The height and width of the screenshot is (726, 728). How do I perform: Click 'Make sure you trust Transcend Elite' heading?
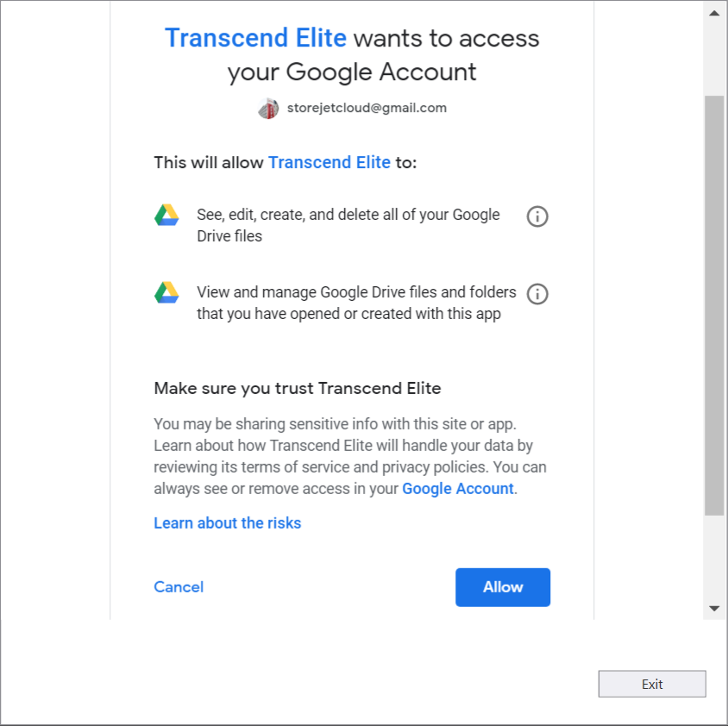click(x=297, y=388)
